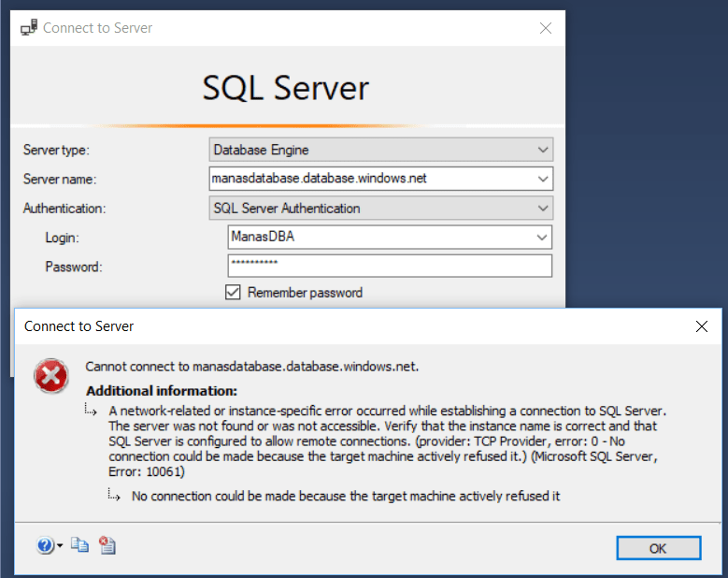Open the Server type dropdown

point(381,150)
